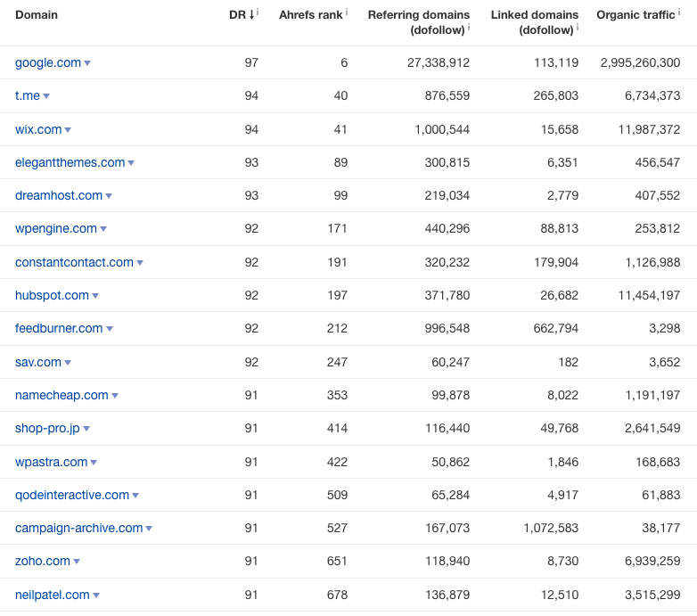Click the 11,454,197 organic traffic value
The image size is (697, 616).
pyautogui.click(x=649, y=295)
